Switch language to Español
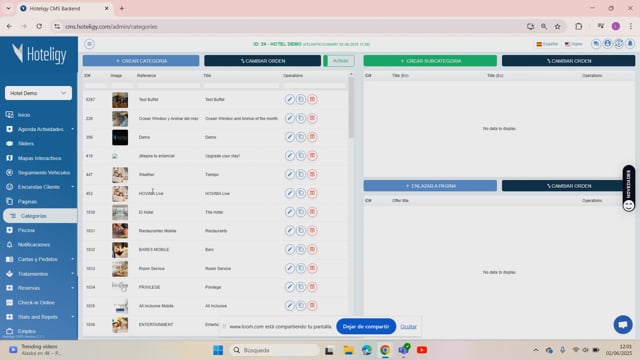This screenshot has height=360, width=640. point(547,44)
